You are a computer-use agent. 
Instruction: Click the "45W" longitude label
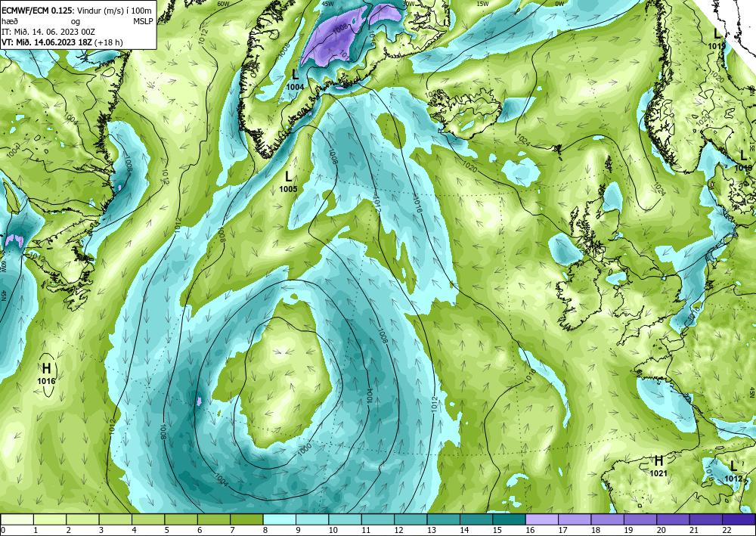click(327, 3)
